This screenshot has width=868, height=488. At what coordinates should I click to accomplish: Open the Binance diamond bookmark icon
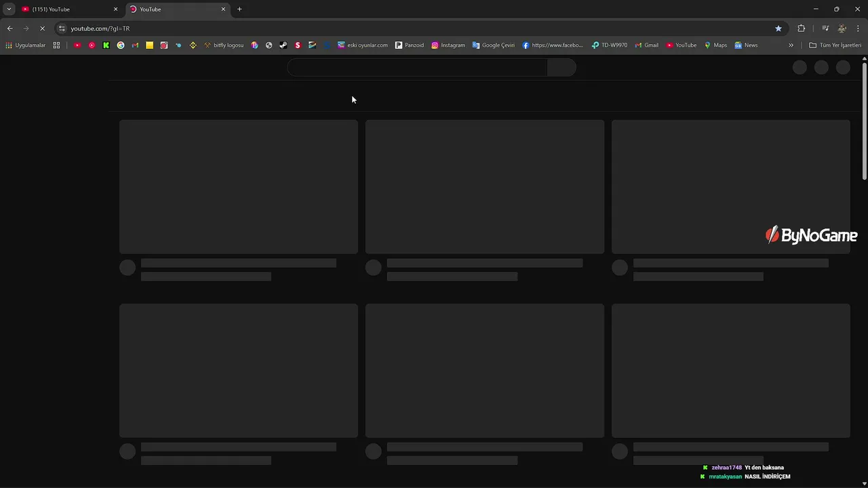[193, 45]
